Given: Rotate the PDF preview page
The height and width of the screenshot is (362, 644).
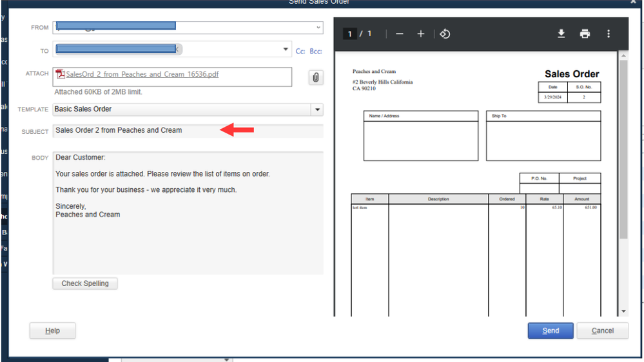Looking at the screenshot, I should point(445,33).
